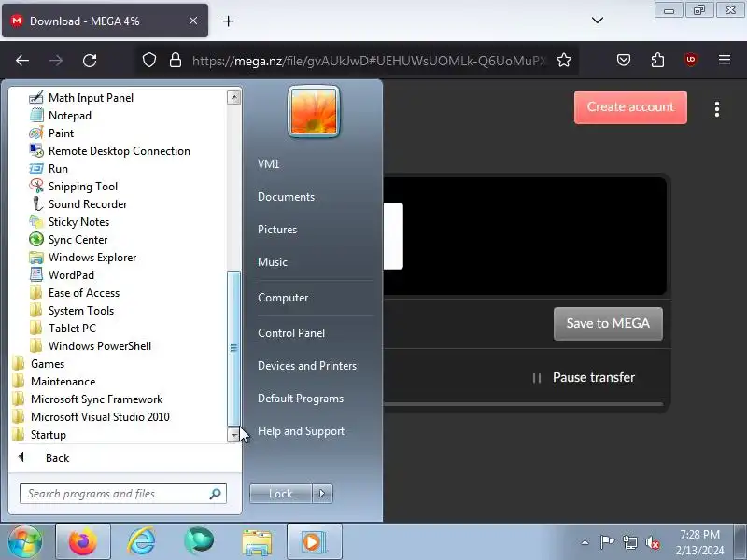The width and height of the screenshot is (747, 560).
Task: Open Control Panel
Action: [x=291, y=333]
